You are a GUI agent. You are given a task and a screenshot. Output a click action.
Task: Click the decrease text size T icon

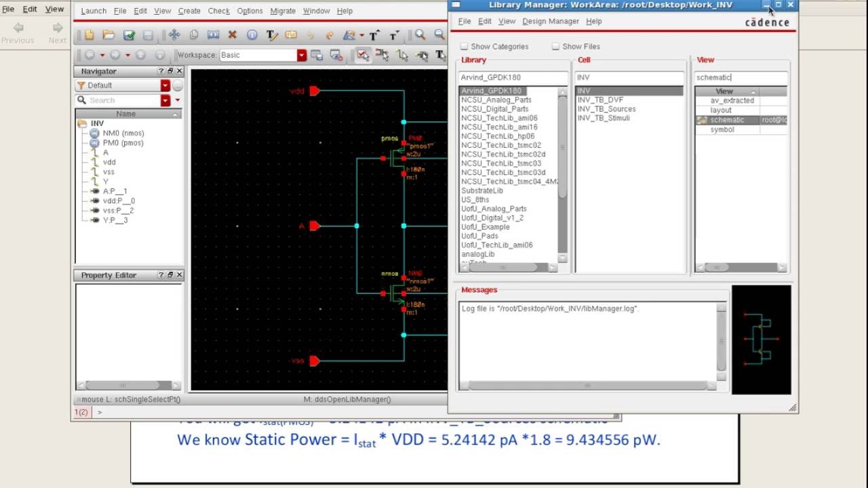[393, 35]
